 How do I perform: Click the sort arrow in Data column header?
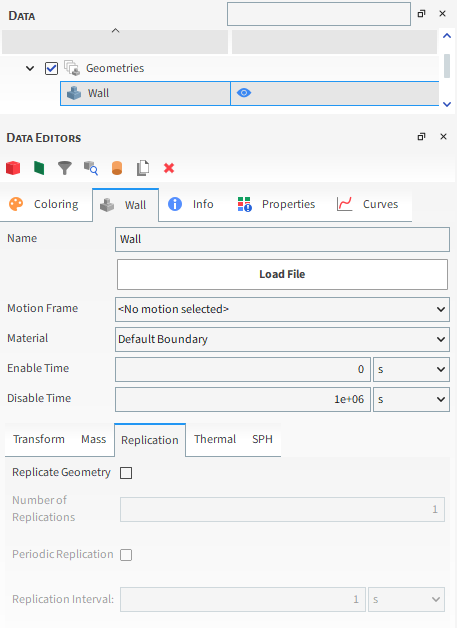(x=115, y=30)
